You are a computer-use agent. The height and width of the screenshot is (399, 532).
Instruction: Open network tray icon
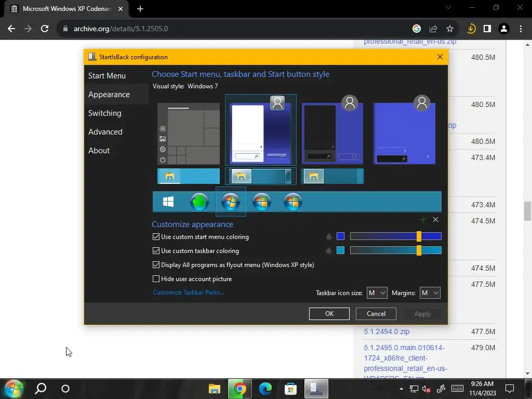point(414,389)
